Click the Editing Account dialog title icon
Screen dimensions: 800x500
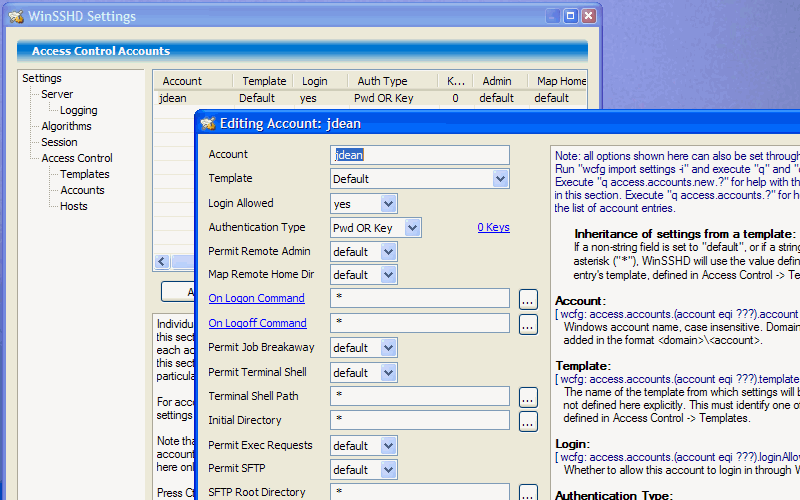208,123
